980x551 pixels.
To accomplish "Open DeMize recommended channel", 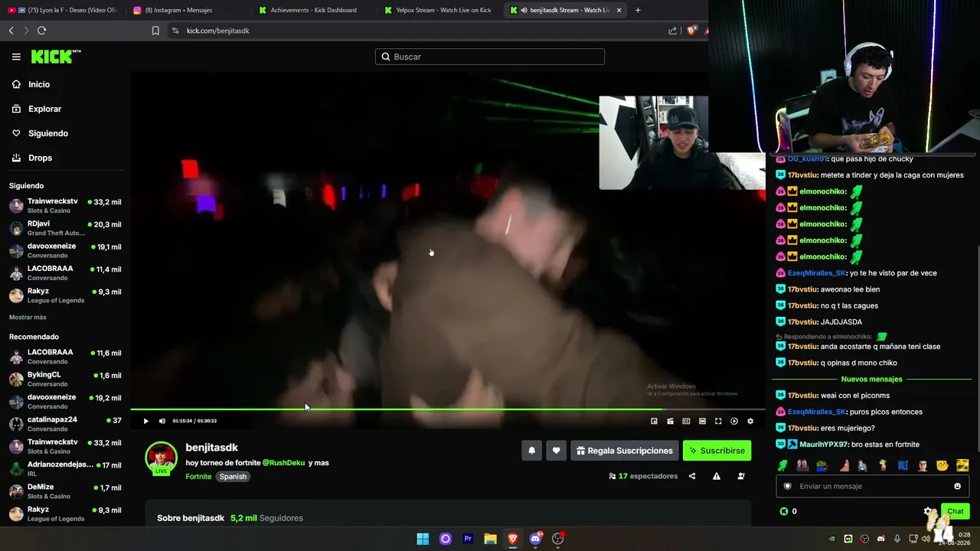I will (65, 491).
